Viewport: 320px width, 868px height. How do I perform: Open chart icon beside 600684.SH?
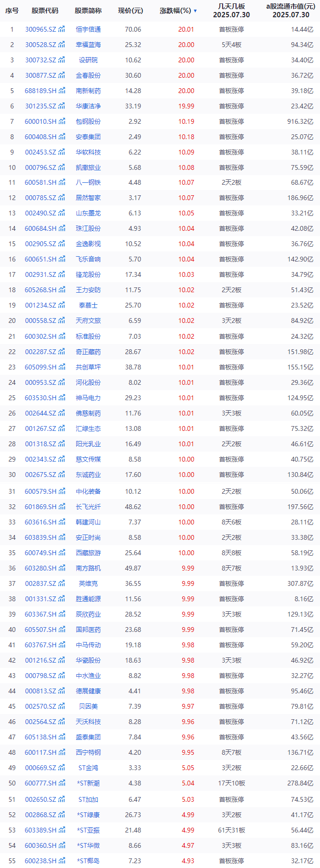[x=61, y=228]
